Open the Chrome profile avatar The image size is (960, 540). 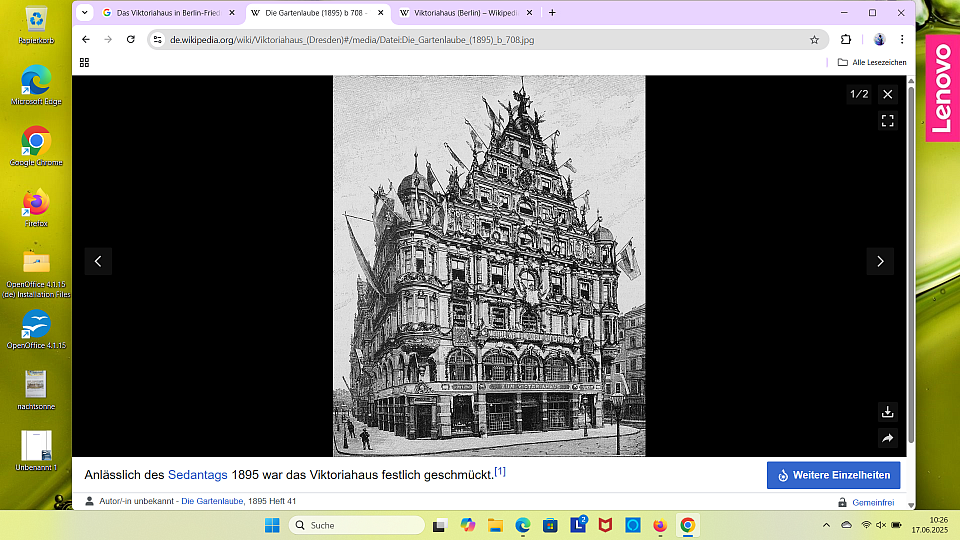tap(879, 39)
